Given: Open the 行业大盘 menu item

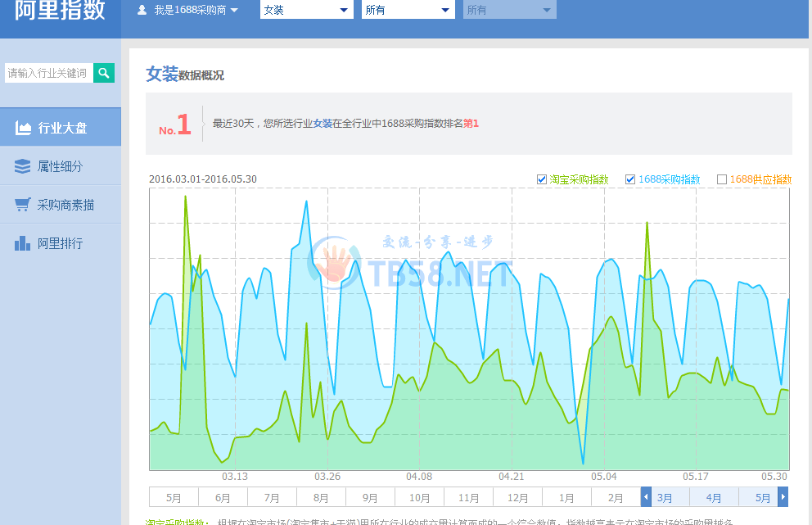Looking at the screenshot, I should point(61,127).
